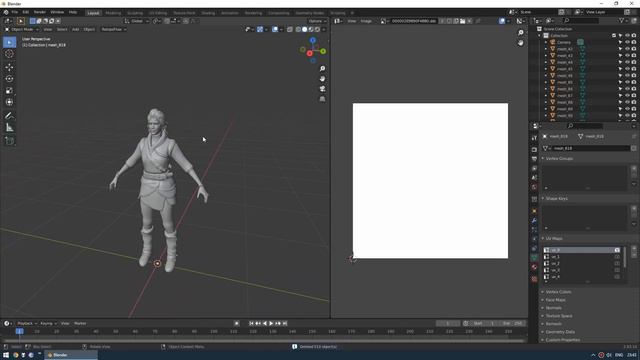Click the image editor pan hand icon
Viewport: 640px width, 360px height.
point(521,43)
